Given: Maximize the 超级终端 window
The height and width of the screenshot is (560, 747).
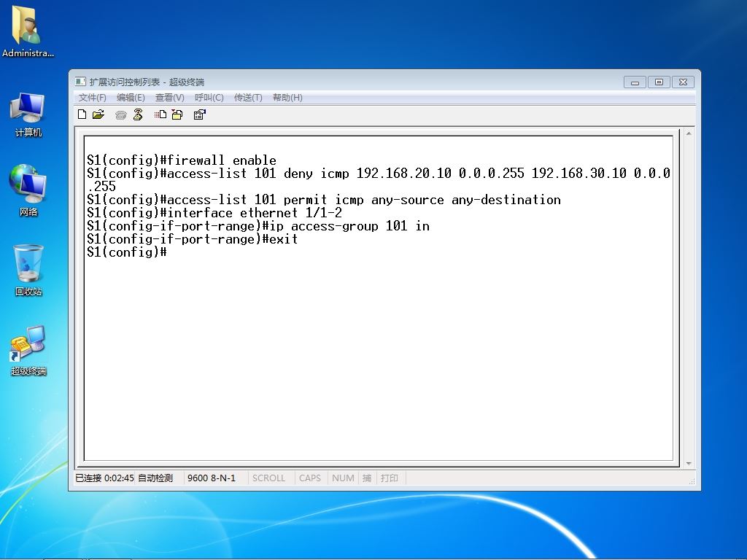Looking at the screenshot, I should (659, 82).
